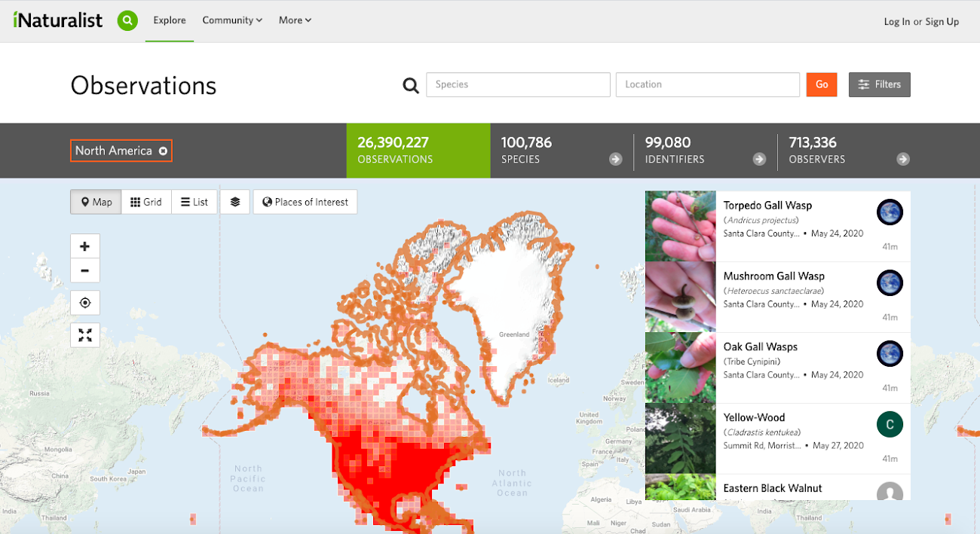This screenshot has height=534, width=980.
Task: Select the Observations stat tab
Action: [x=418, y=151]
